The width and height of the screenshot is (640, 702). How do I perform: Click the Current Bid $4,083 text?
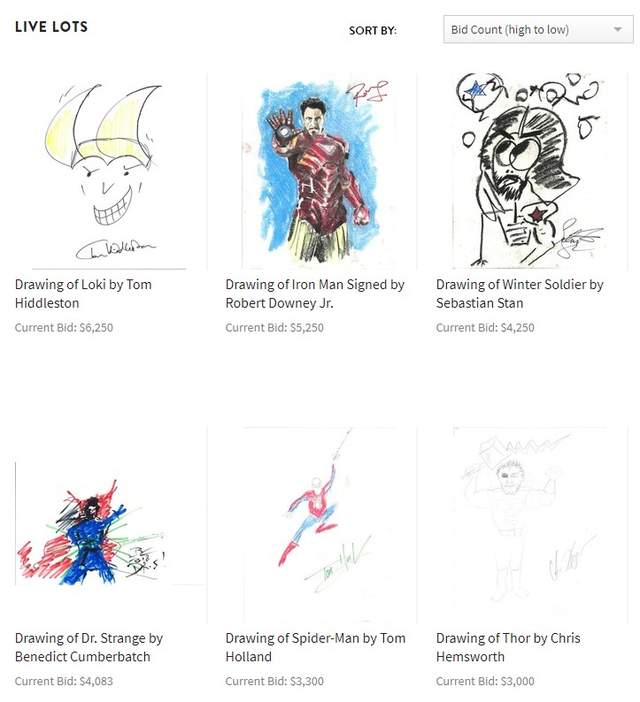coord(64,681)
